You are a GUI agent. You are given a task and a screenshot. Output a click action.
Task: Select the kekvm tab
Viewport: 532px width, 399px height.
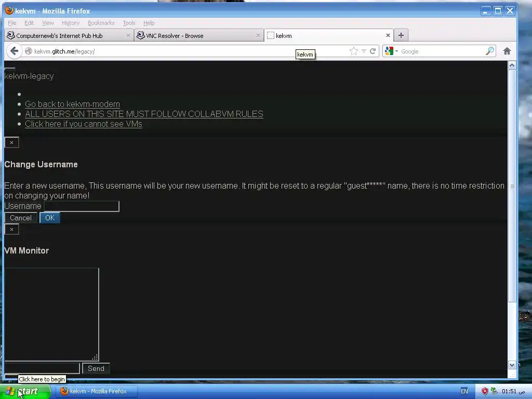[328, 35]
